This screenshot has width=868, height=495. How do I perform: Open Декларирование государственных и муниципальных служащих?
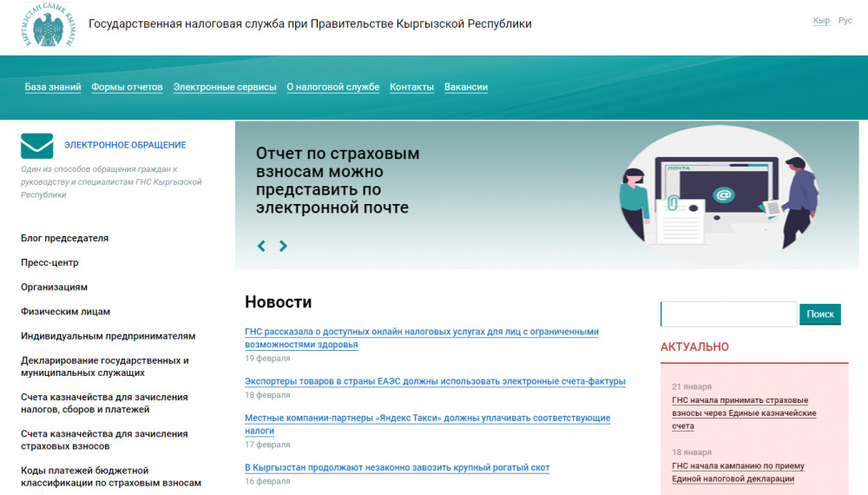pos(105,366)
